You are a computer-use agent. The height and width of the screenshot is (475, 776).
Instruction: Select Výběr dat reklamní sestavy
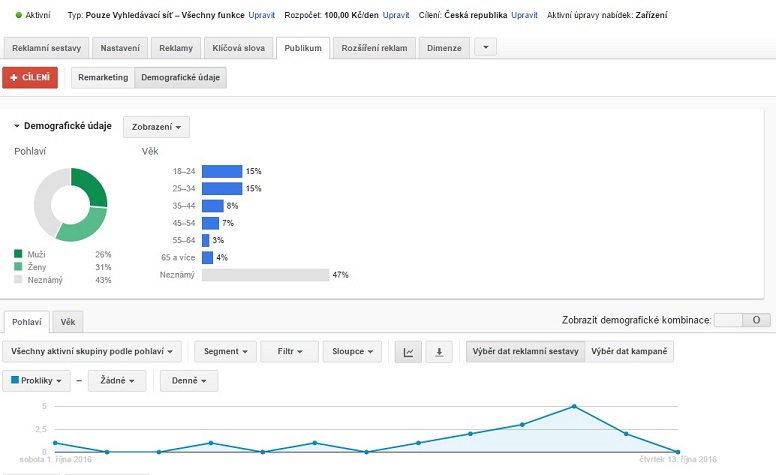click(524, 352)
